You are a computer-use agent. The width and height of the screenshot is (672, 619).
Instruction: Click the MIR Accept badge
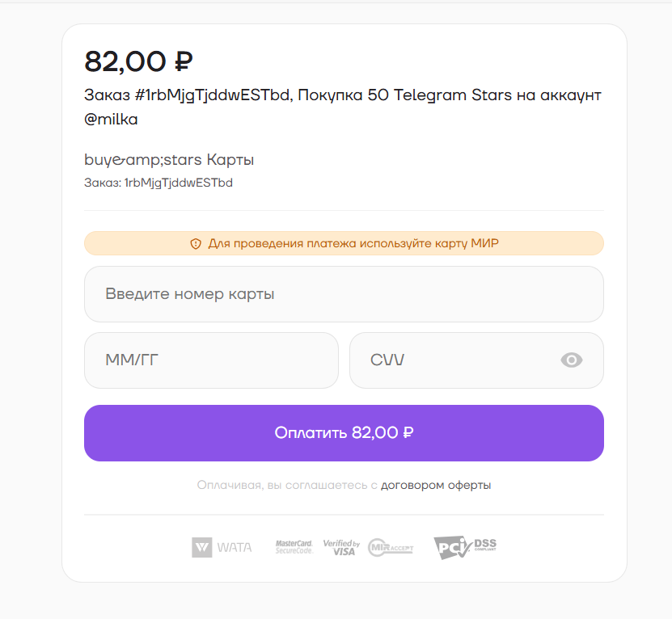click(390, 547)
